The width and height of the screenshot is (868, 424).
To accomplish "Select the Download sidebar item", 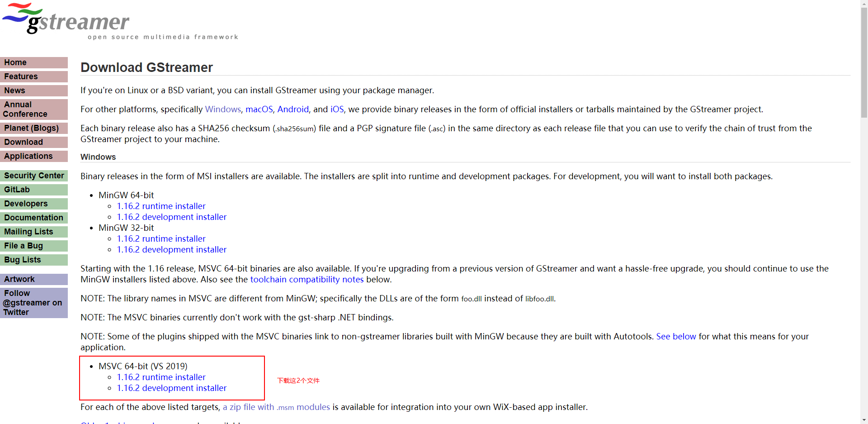I will pos(34,142).
